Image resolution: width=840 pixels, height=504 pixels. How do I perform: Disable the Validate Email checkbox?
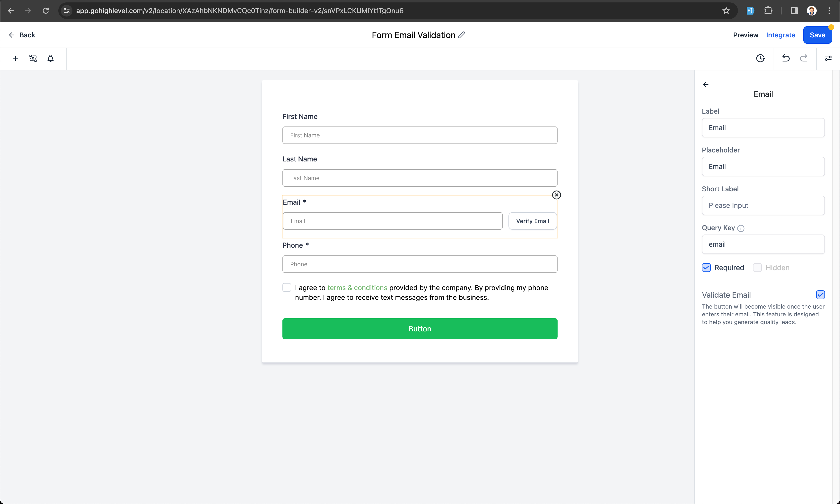(x=820, y=295)
